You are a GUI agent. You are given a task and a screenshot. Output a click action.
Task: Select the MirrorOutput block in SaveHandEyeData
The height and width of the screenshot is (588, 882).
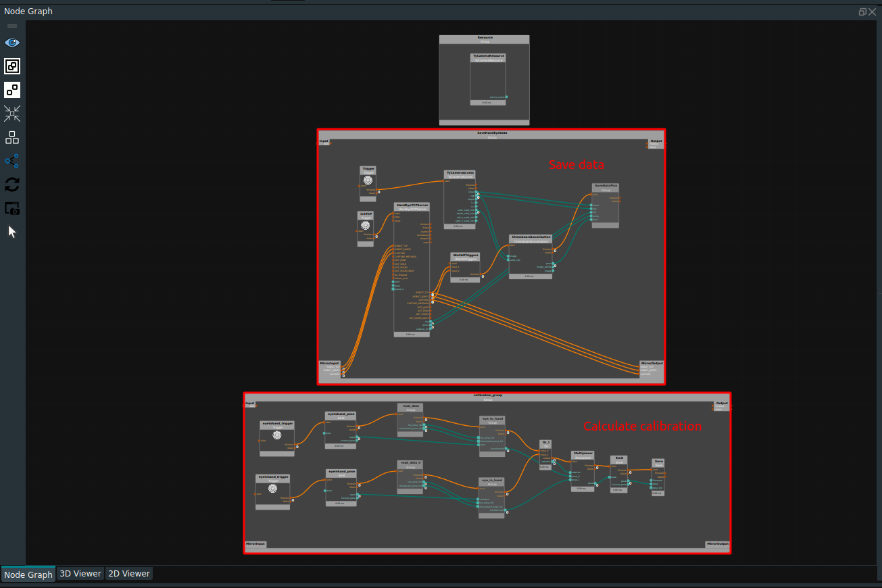(x=652, y=369)
